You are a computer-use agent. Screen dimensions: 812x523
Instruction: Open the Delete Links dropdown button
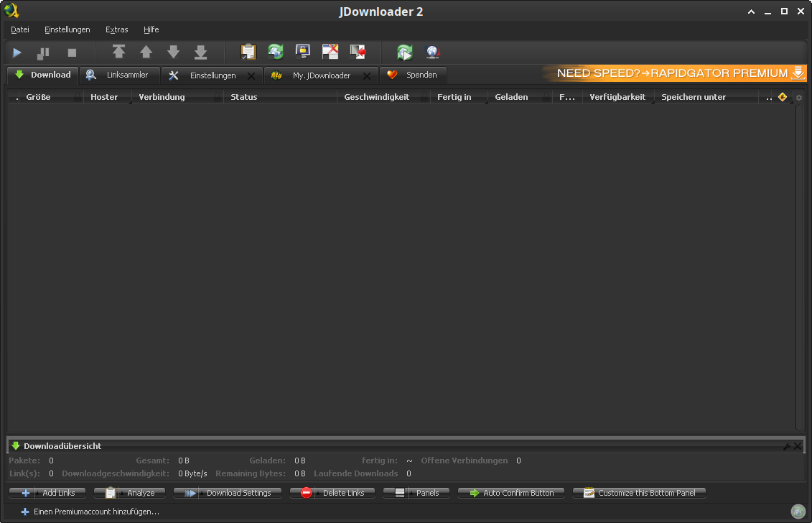[x=332, y=493]
